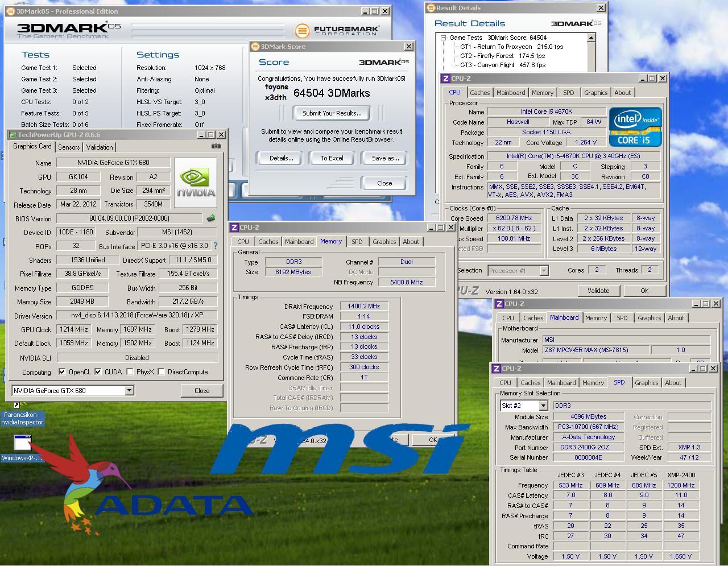Open the Graphics tab in main CPU-Z window
The height and width of the screenshot is (566, 728).
coord(595,93)
